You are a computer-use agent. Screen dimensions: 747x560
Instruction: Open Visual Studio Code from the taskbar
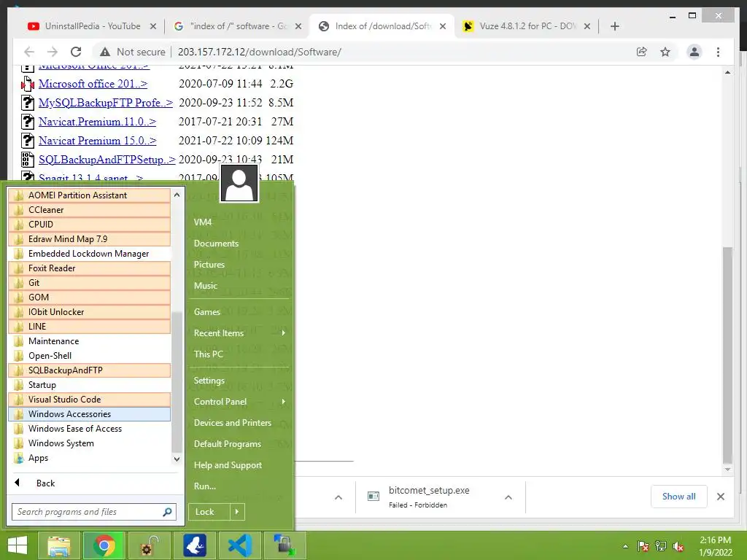tap(239, 545)
